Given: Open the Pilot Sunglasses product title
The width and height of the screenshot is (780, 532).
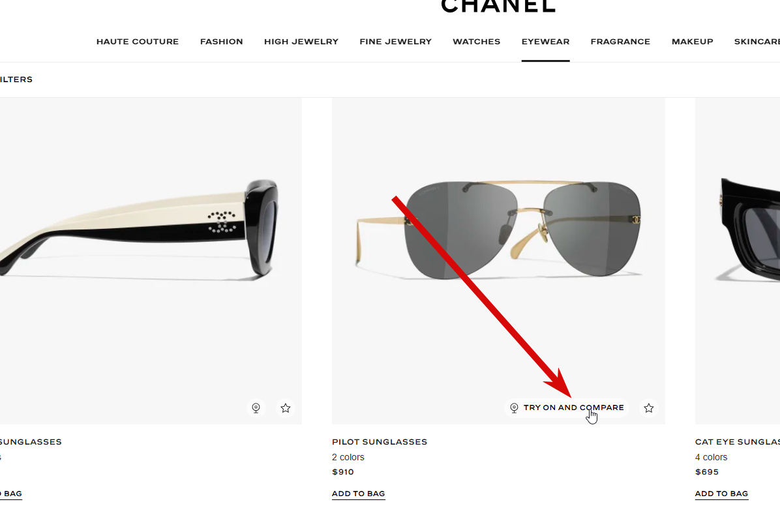Looking at the screenshot, I should [380, 442].
